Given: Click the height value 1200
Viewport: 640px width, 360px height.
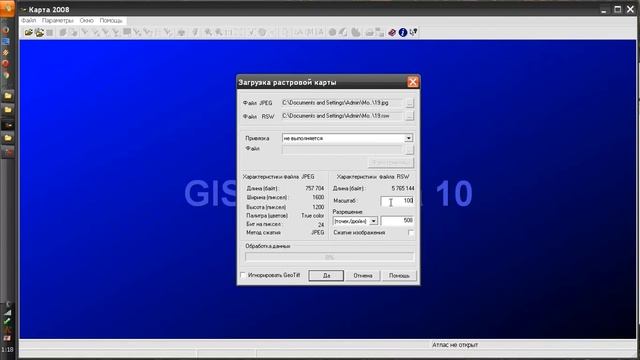Looking at the screenshot, I should (318, 207).
